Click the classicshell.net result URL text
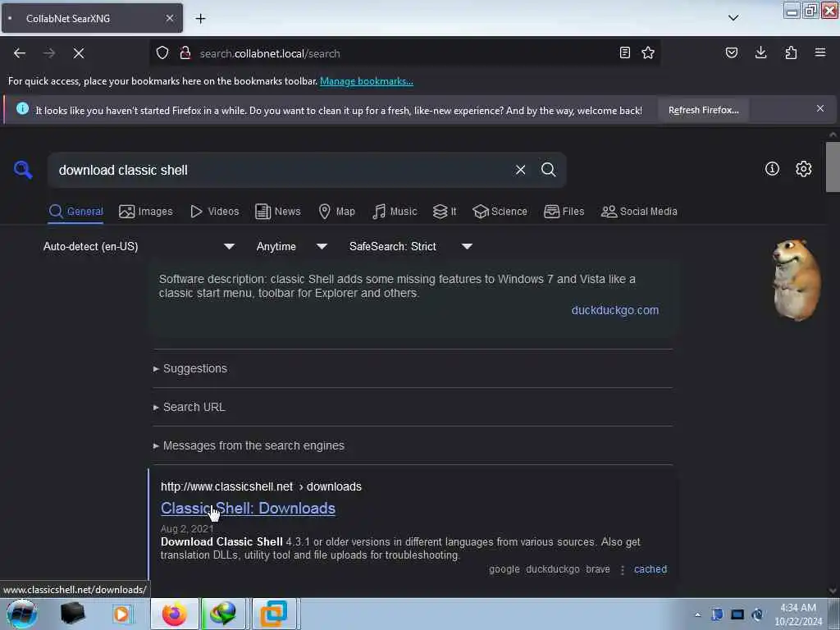Viewport: 840px width, 630px height. tap(261, 486)
